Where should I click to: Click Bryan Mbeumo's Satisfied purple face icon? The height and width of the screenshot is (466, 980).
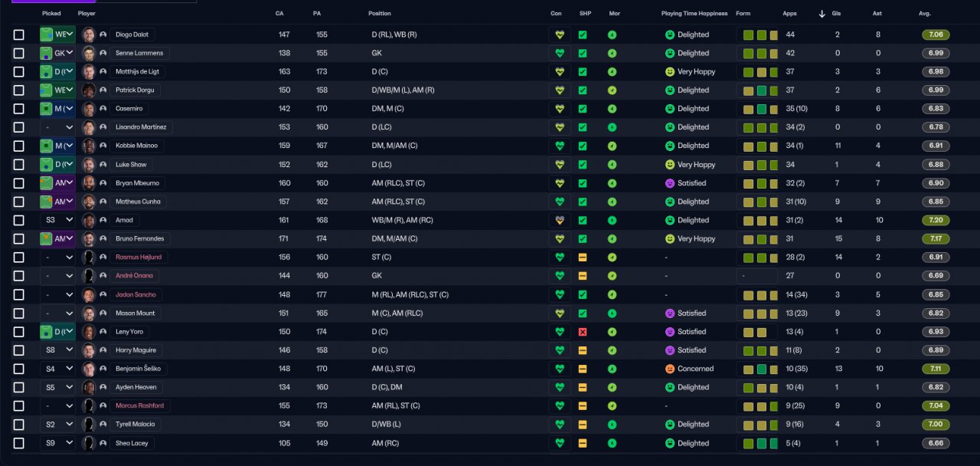pyautogui.click(x=670, y=183)
